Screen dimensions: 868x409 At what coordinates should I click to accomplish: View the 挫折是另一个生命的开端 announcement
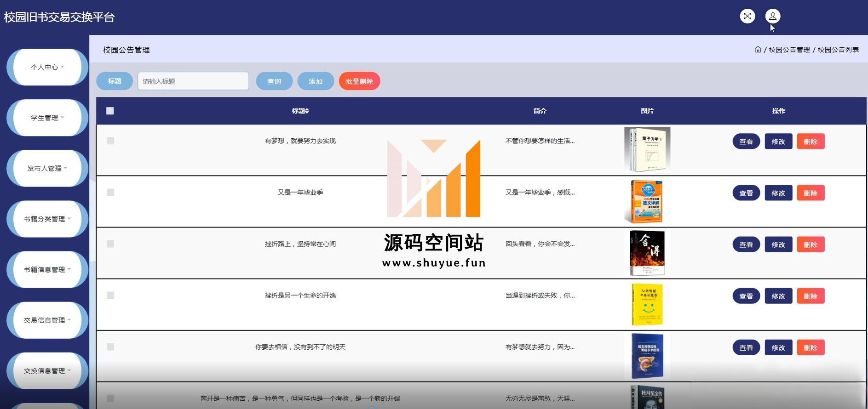coord(746,296)
